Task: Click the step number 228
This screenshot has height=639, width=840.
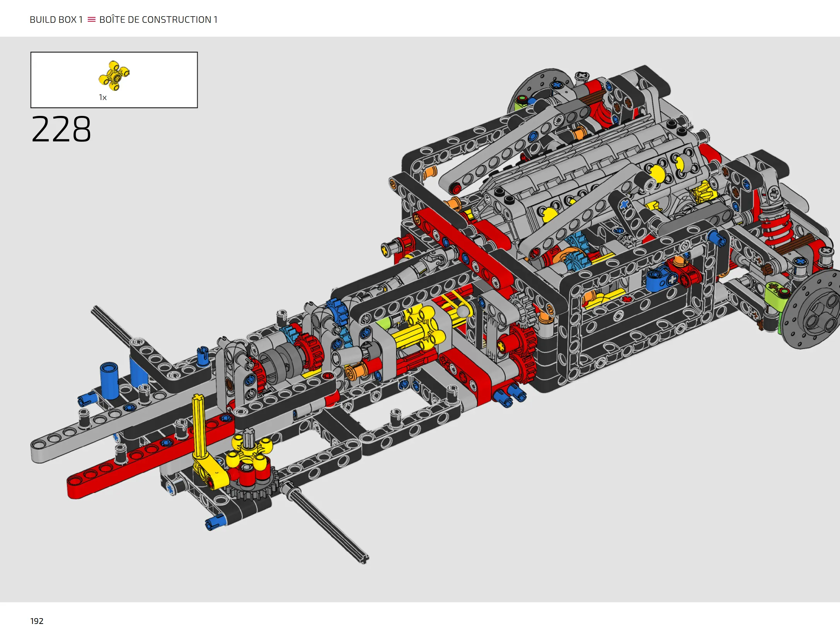Action: [x=61, y=129]
